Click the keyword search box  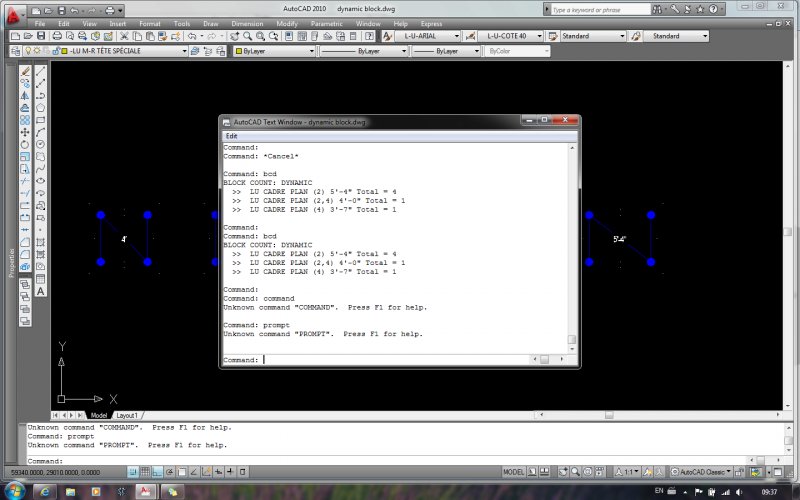601,9
